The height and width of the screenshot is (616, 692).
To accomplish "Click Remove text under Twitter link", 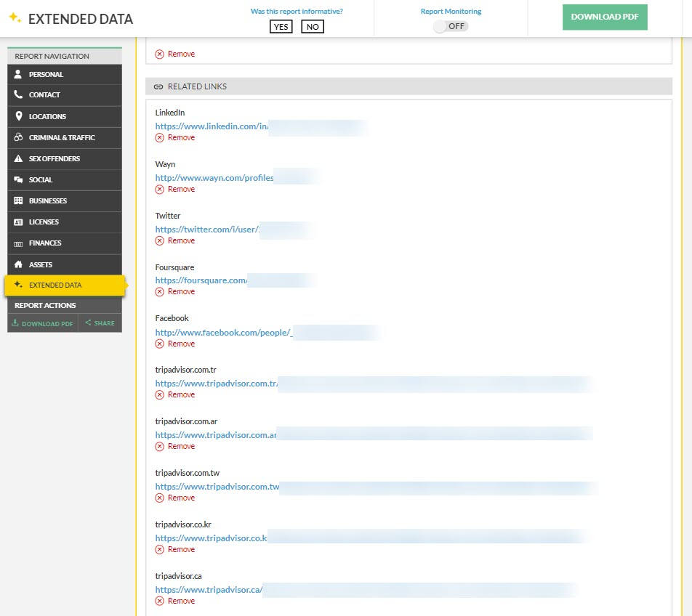I will 181,240.
